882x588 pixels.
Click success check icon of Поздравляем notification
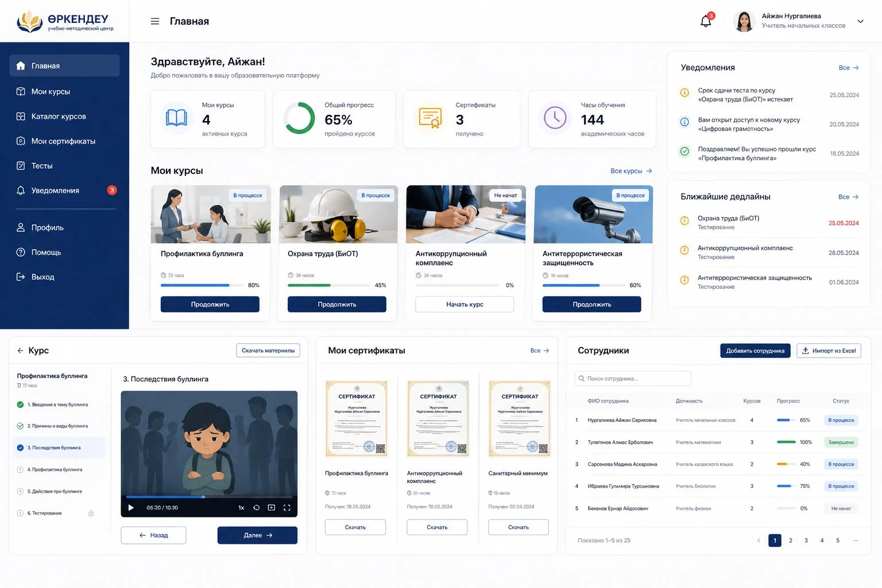point(684,152)
